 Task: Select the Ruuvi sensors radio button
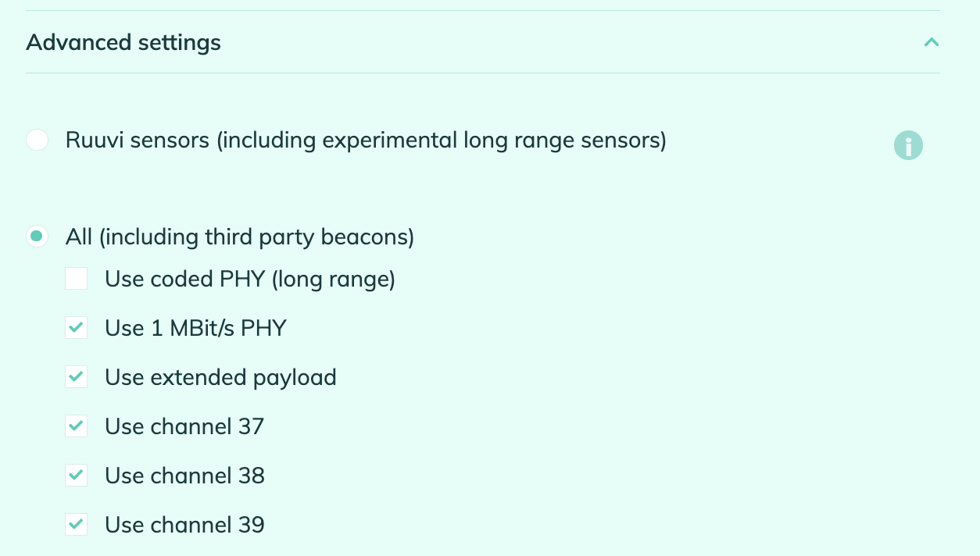37,141
